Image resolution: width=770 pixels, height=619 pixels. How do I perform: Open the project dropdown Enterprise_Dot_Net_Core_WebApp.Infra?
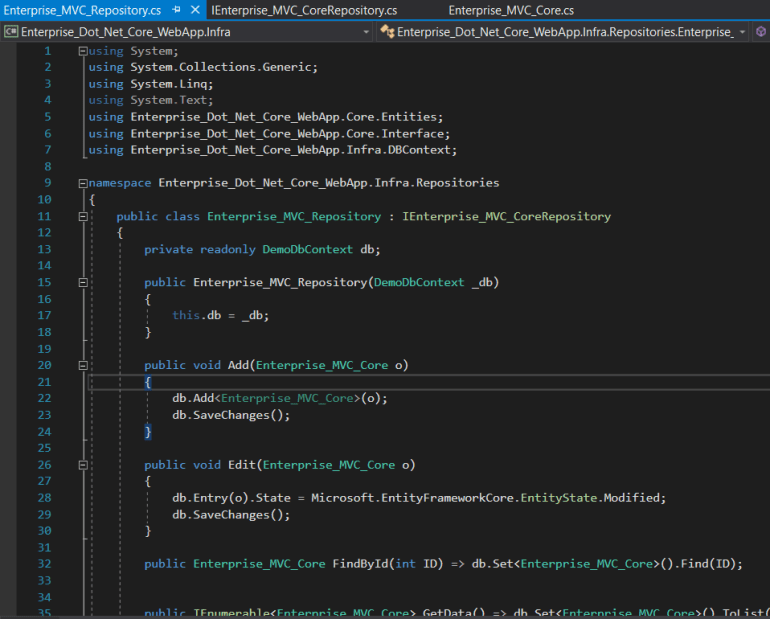(187, 32)
